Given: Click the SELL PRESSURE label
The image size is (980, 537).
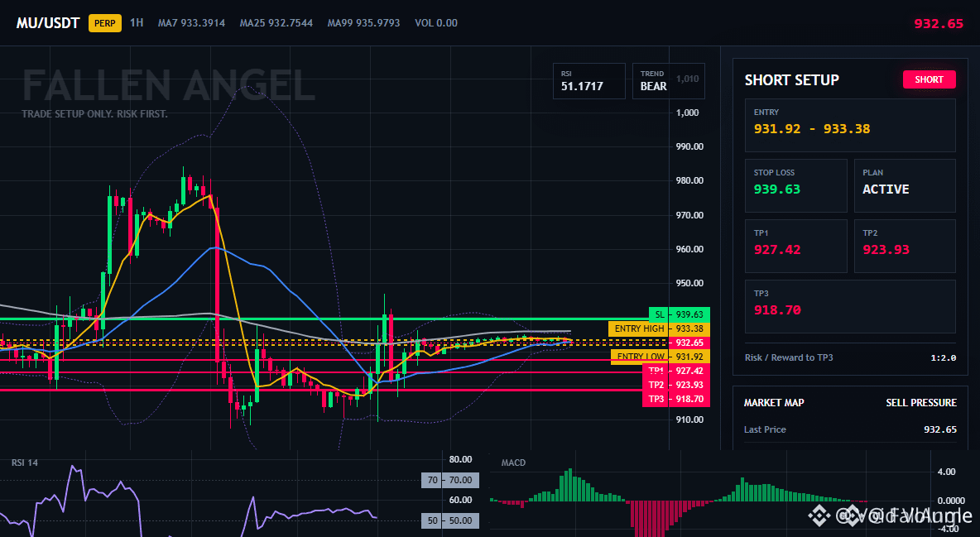Looking at the screenshot, I should (921, 403).
